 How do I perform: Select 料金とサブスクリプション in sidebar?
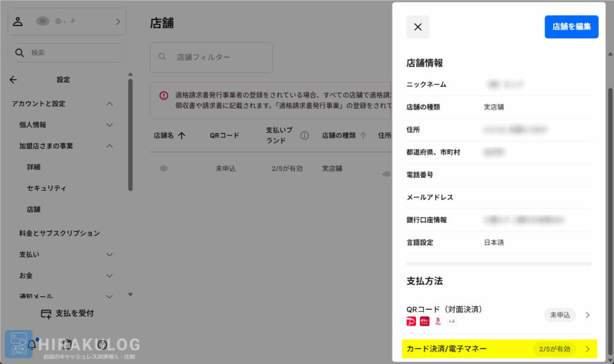pyautogui.click(x=59, y=233)
